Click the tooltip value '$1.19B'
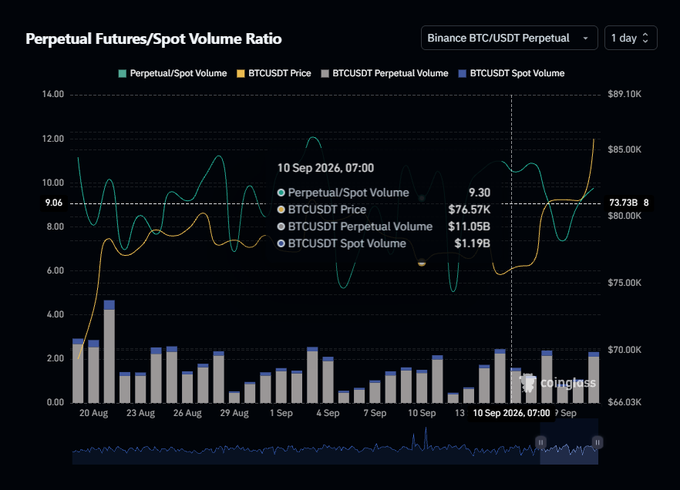 pyautogui.click(x=472, y=244)
